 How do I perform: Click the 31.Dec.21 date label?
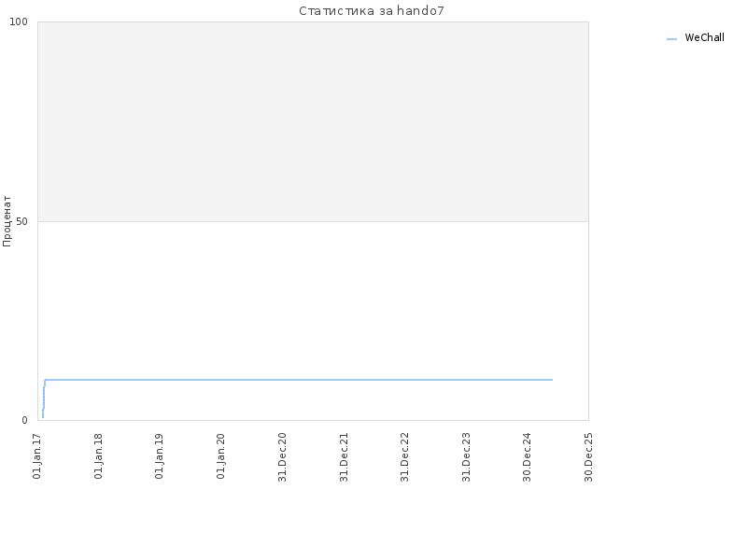click(x=344, y=457)
